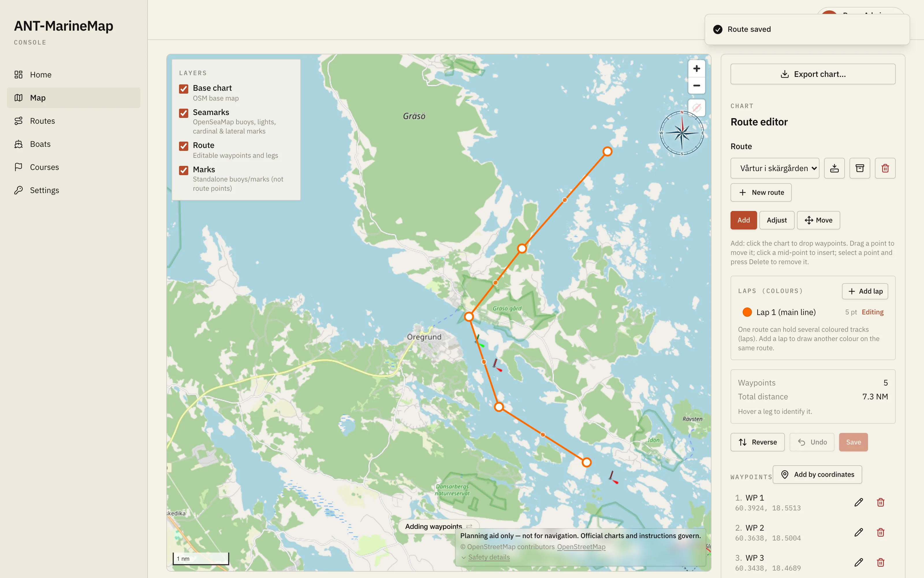This screenshot has height=578, width=924.
Task: Delete the selected route via trash icon
Action: (885, 168)
